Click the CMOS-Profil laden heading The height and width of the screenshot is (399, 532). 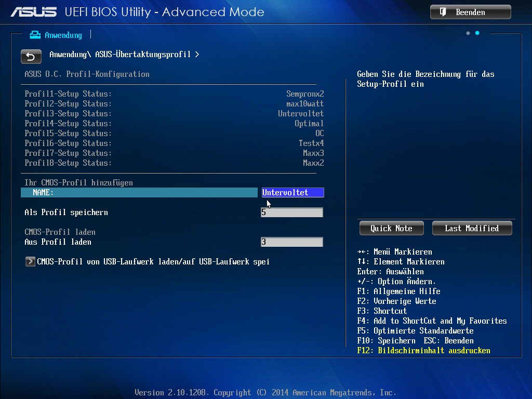pyautogui.click(x=60, y=232)
